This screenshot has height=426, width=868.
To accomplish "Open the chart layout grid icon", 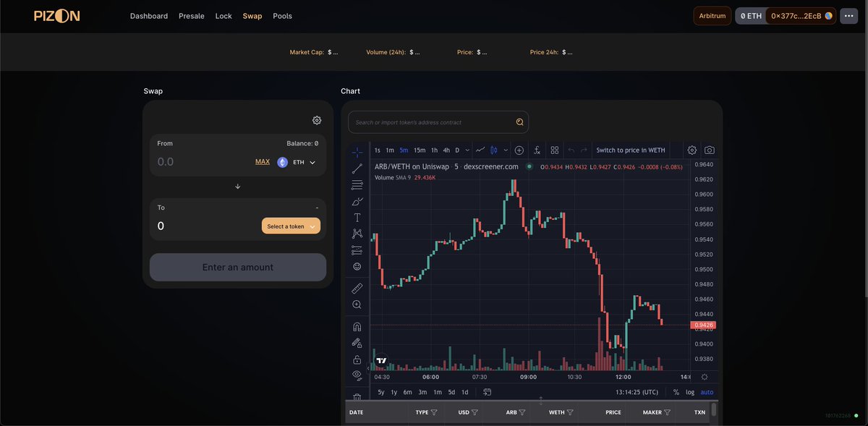I will (x=555, y=150).
